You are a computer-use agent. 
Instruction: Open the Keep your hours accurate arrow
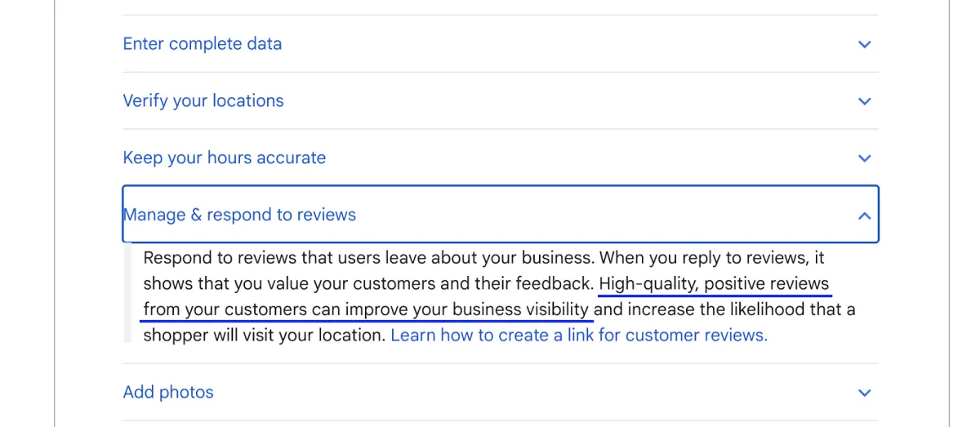pyautogui.click(x=865, y=158)
